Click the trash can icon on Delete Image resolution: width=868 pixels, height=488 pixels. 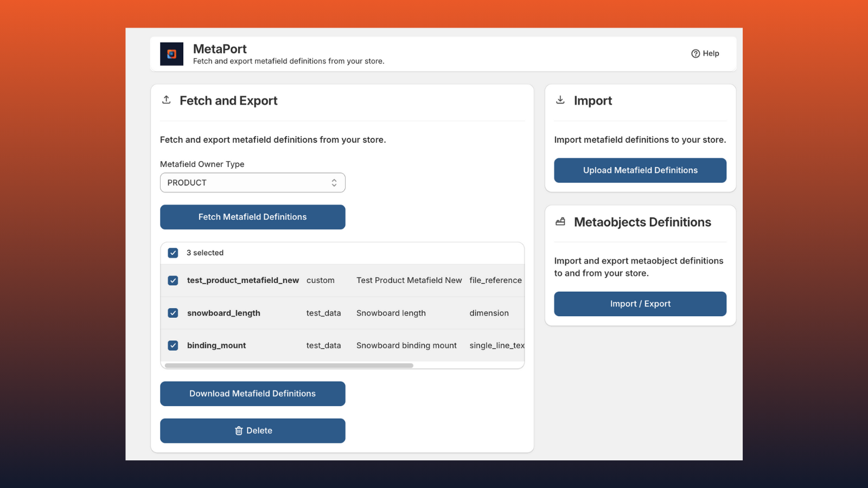(239, 431)
